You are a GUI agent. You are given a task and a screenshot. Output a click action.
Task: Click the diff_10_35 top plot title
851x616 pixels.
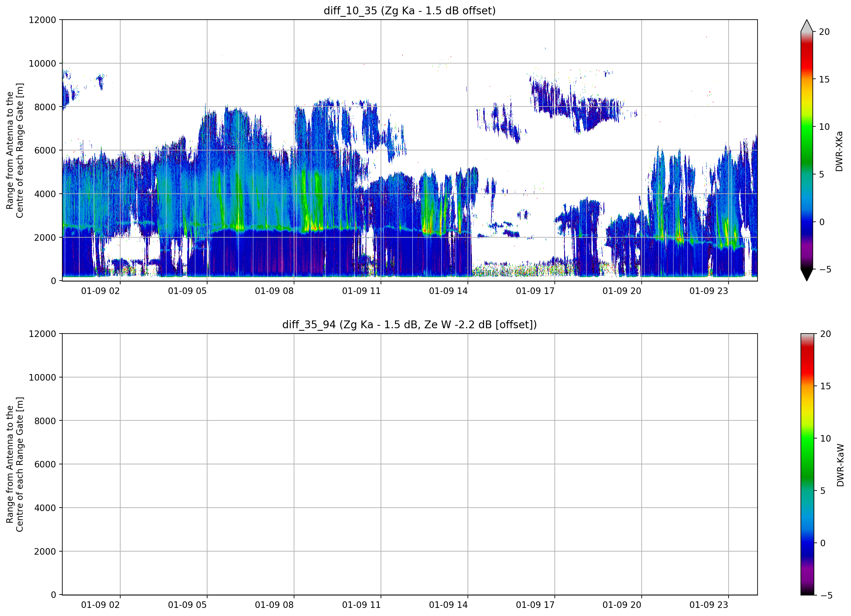[x=409, y=11]
